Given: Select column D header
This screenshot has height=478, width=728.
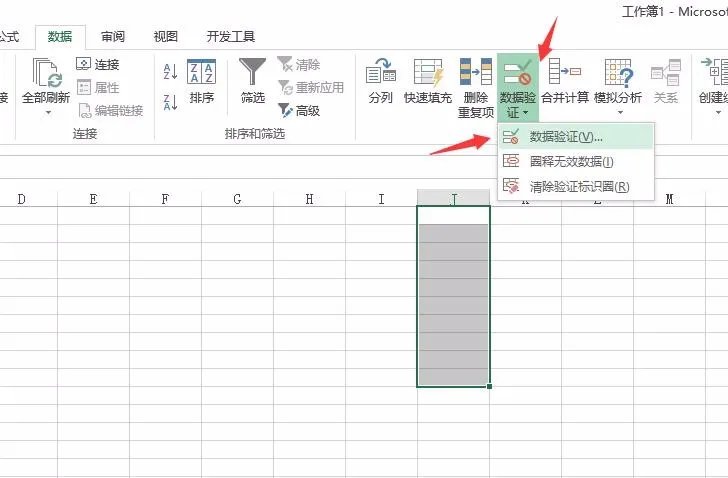Looking at the screenshot, I should pos(28,199).
